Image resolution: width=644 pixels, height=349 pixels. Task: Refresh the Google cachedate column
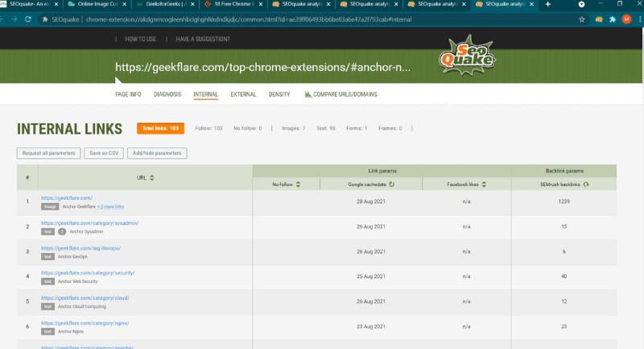click(x=392, y=185)
